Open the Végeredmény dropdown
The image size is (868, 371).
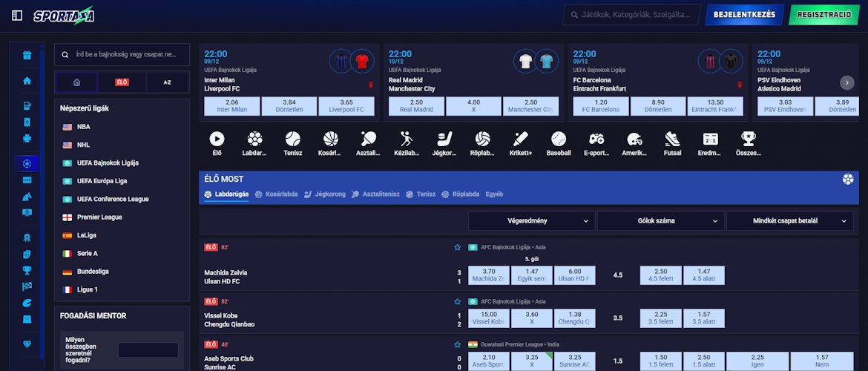531,220
